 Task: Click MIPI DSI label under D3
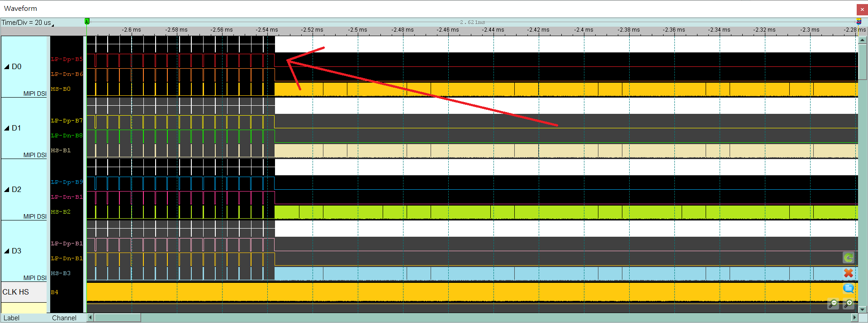pos(35,278)
